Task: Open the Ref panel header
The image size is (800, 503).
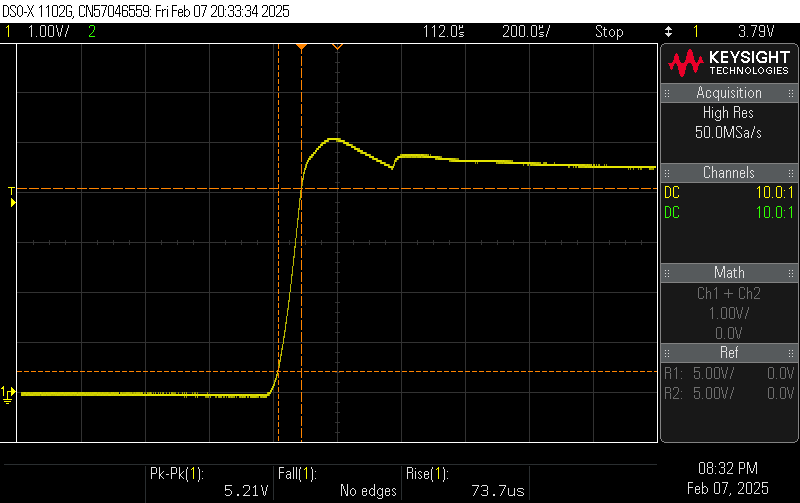Action: [x=729, y=353]
